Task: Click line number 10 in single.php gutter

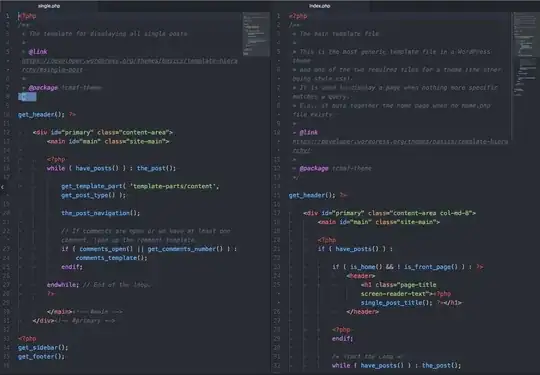Action: [7, 114]
